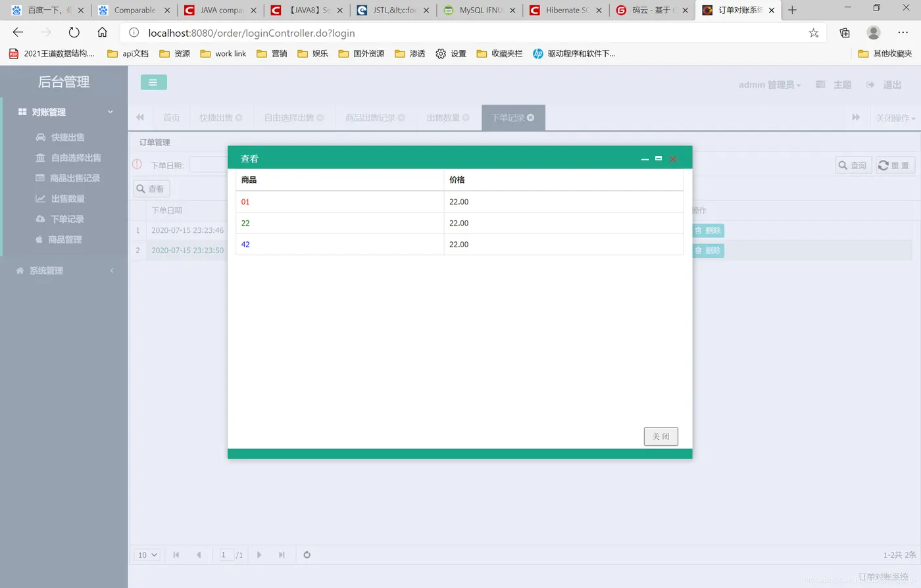Expand the 系统管理 menu group

pyautogui.click(x=64, y=270)
